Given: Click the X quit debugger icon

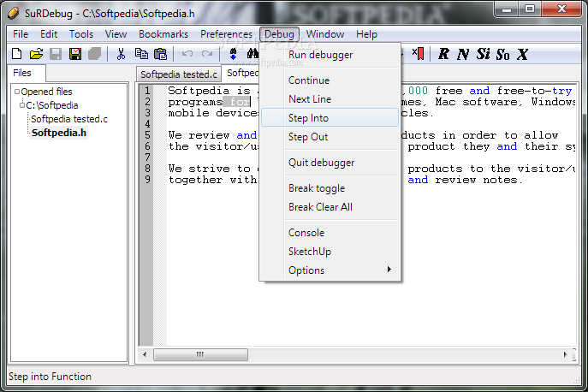Looking at the screenshot, I should pyautogui.click(x=522, y=54).
